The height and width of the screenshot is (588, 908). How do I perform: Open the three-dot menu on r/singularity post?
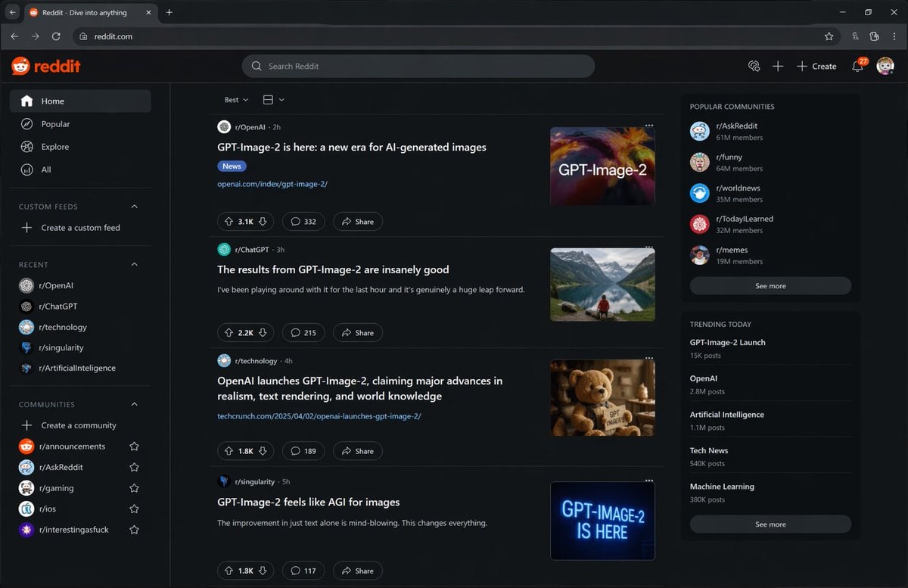pyautogui.click(x=648, y=481)
